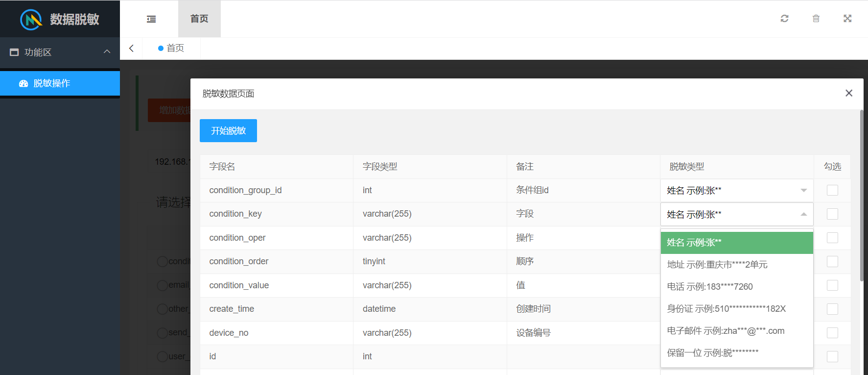Click the trash delete icon in top bar
The image size is (868, 375).
tap(816, 18)
